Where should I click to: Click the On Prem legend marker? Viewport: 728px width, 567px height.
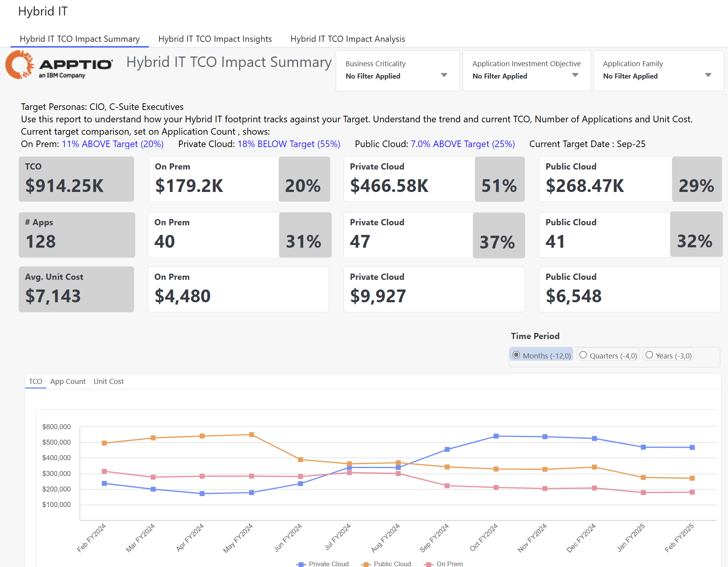(428, 564)
